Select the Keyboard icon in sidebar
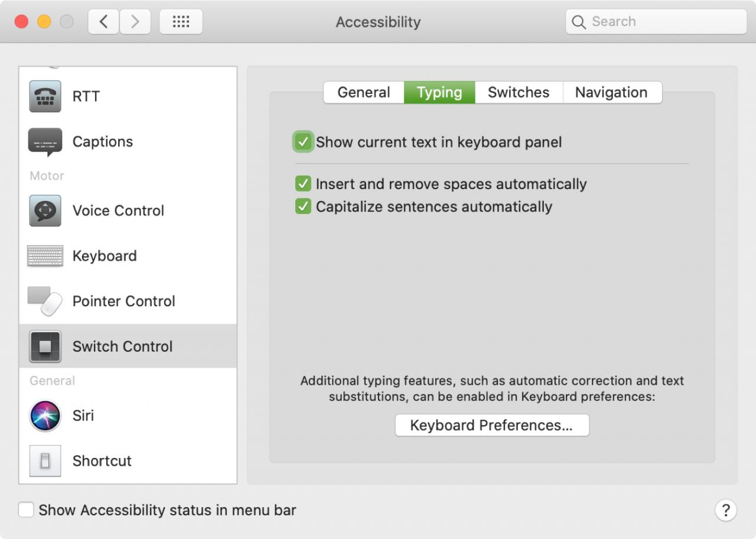 (45, 256)
